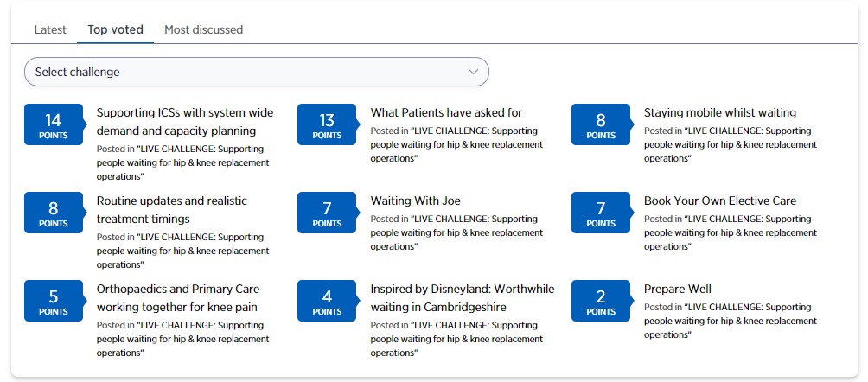
Task: Click challenge link under 'Staying mobile whilst waiting'
Action: (731, 145)
